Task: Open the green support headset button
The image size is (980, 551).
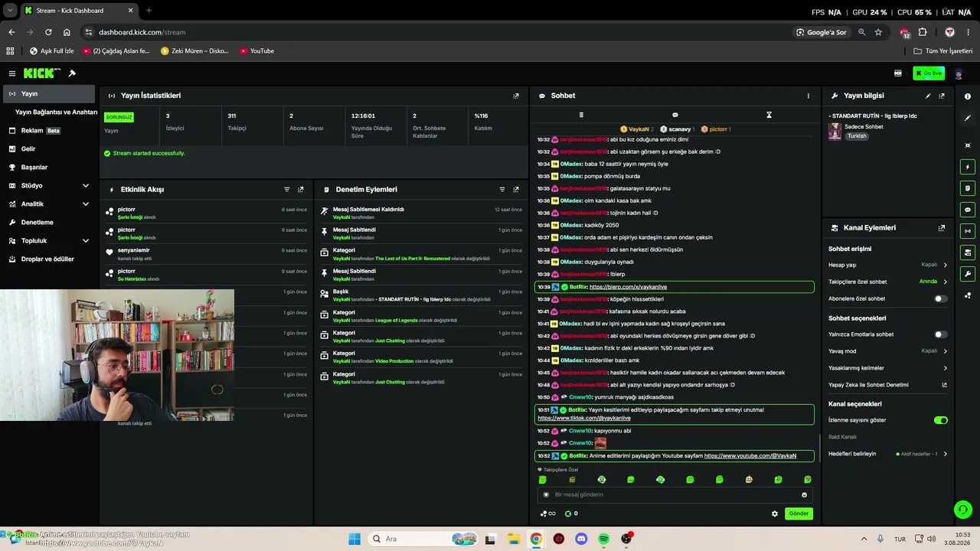Action: pos(962,510)
